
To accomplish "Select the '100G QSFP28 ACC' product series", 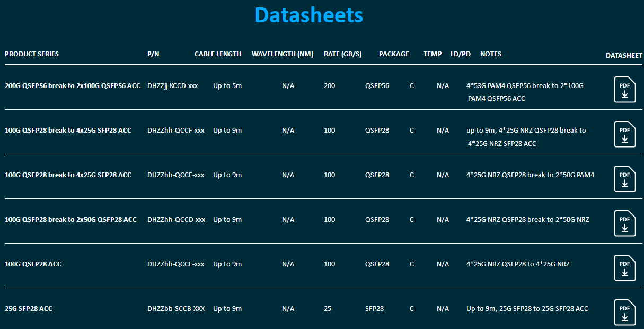I will point(33,264).
